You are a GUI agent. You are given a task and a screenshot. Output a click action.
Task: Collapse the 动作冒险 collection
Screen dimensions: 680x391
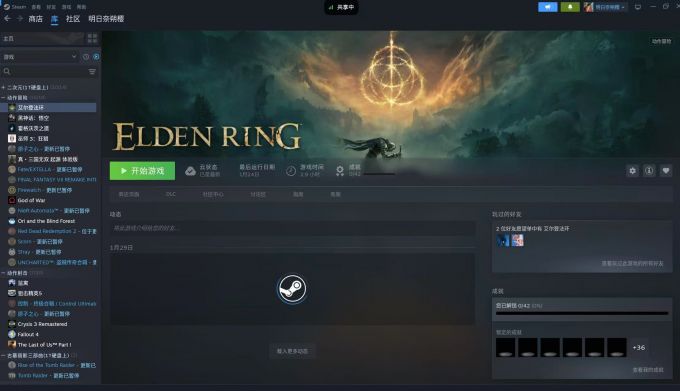click(3, 98)
